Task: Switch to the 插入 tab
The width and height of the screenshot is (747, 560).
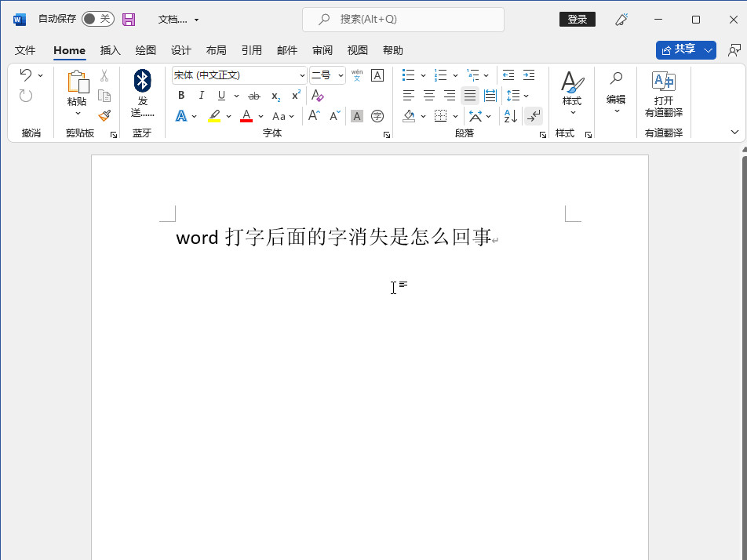Action: pyautogui.click(x=110, y=50)
